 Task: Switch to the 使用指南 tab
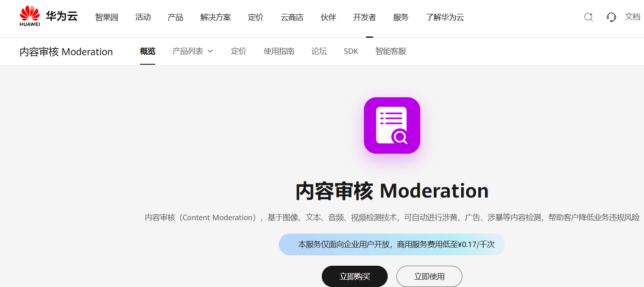pos(279,51)
